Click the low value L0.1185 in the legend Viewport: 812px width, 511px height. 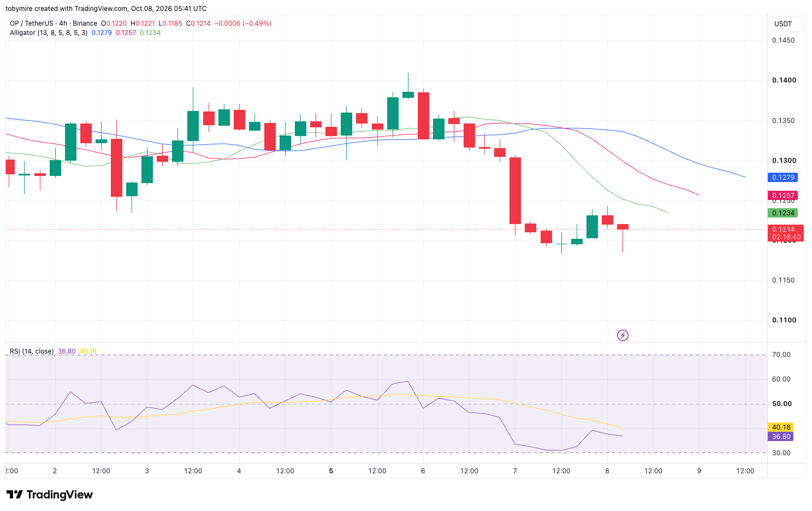point(170,24)
